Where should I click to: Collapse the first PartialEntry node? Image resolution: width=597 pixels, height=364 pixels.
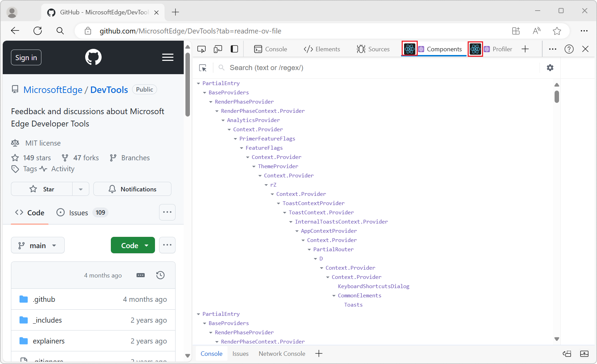(x=198, y=83)
